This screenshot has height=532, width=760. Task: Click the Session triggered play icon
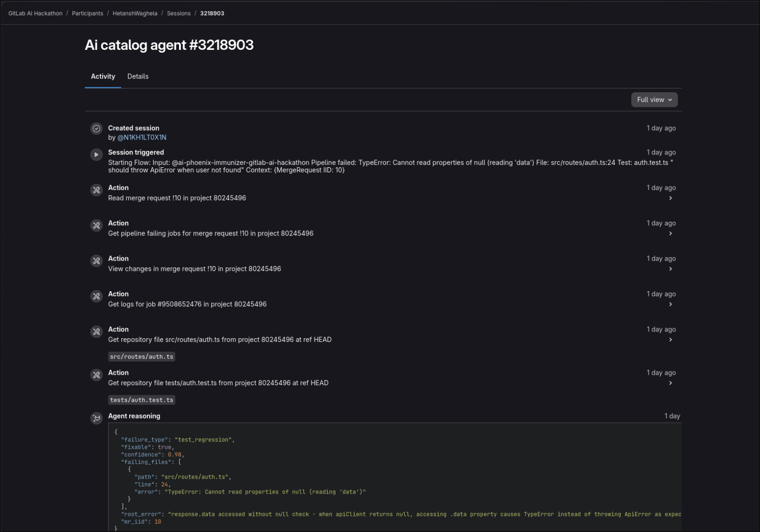coord(96,154)
